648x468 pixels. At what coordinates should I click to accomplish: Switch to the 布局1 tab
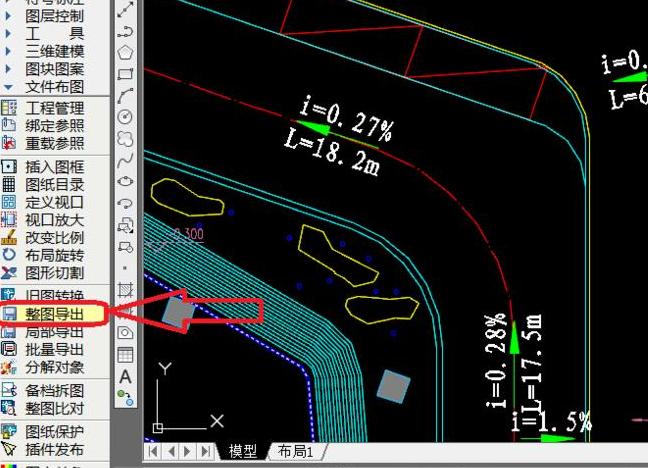click(x=296, y=451)
